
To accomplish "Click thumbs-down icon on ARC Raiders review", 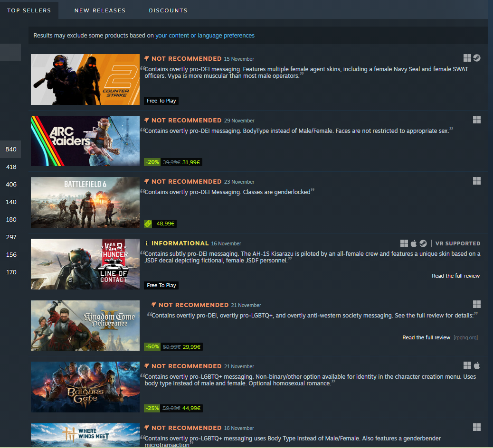I will click(x=146, y=120).
